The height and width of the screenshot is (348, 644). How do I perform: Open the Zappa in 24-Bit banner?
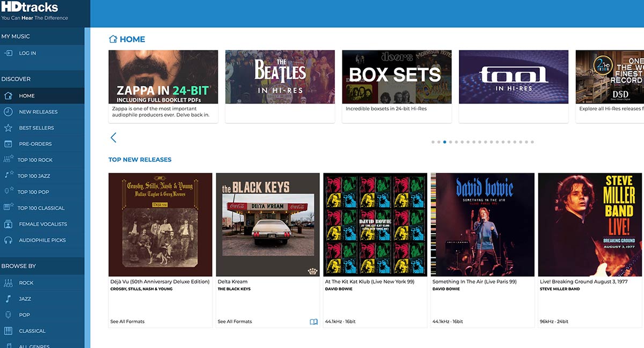[x=163, y=77]
